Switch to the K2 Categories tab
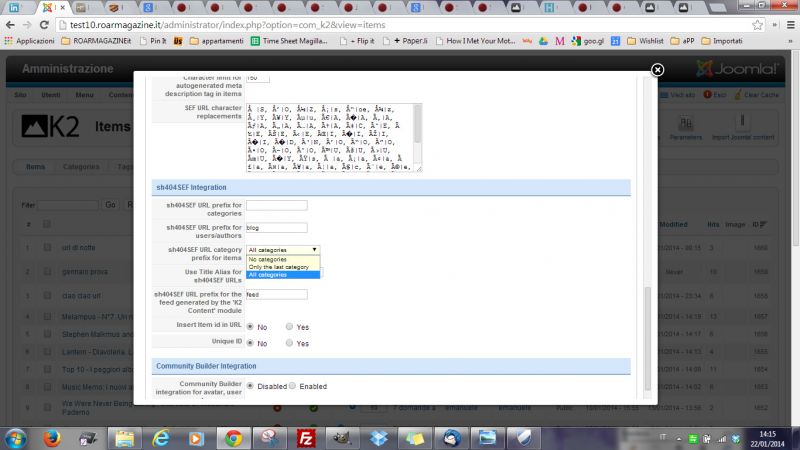The width and height of the screenshot is (800, 450). click(81, 167)
